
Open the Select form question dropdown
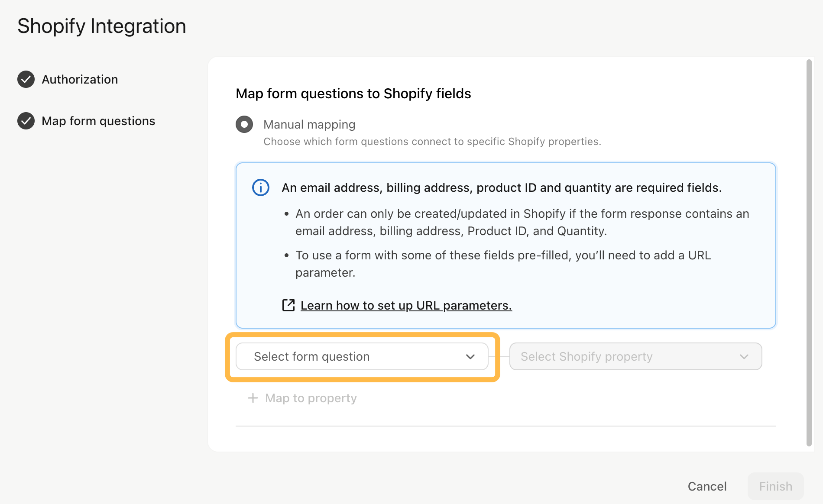pos(362,356)
